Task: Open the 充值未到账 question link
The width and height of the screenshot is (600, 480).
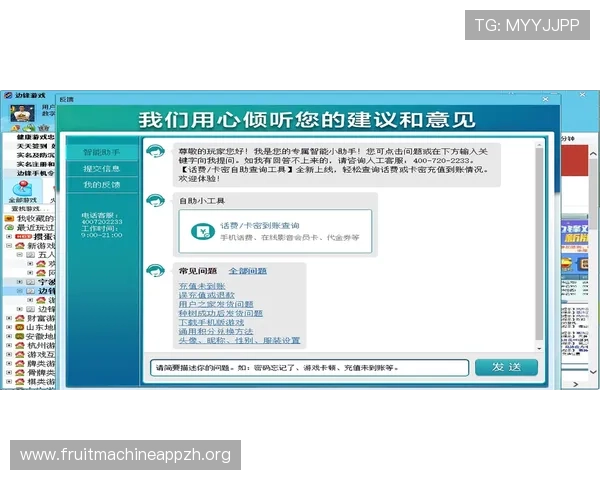Action: click(202, 286)
